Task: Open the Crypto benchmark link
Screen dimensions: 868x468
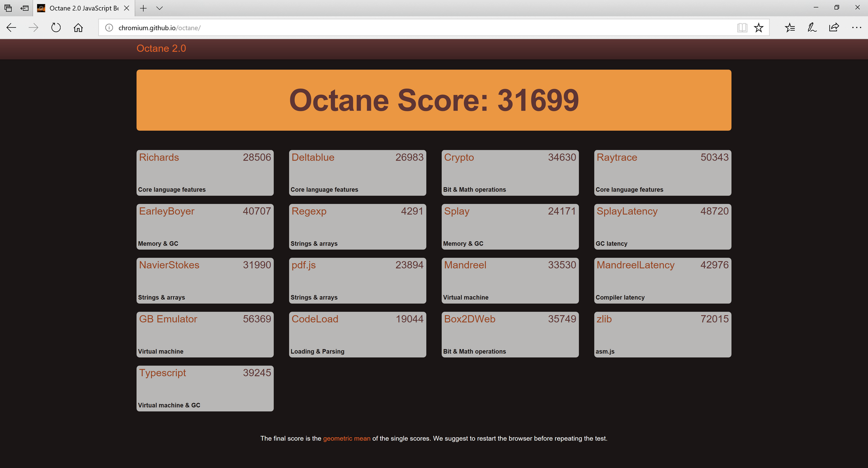Action: point(459,158)
